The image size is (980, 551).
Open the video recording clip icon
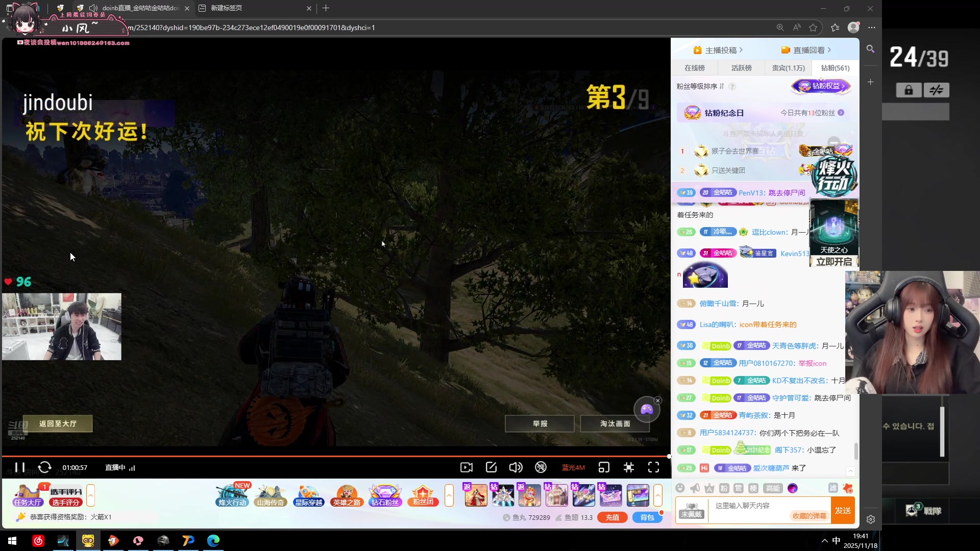(466, 467)
